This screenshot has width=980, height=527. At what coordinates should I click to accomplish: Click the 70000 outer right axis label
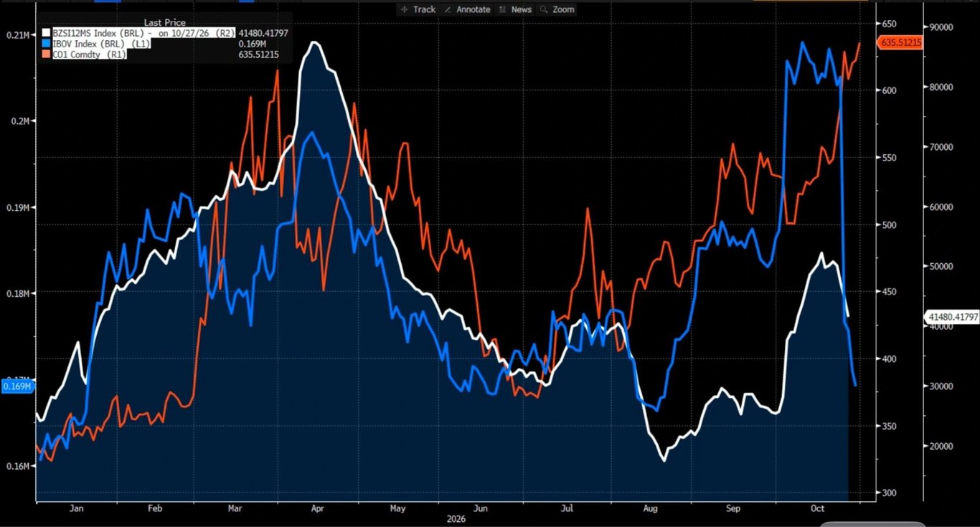941,147
